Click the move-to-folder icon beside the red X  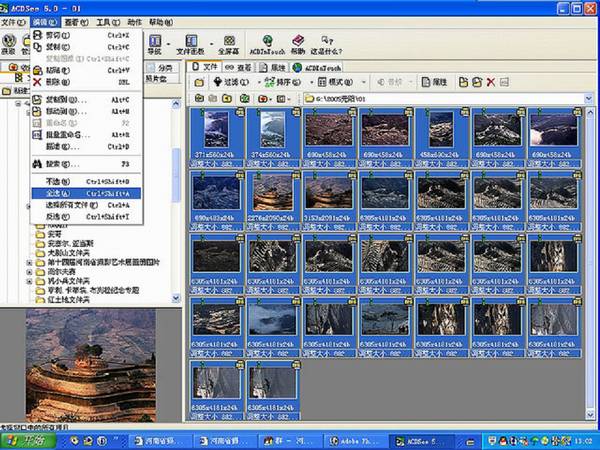[477, 82]
